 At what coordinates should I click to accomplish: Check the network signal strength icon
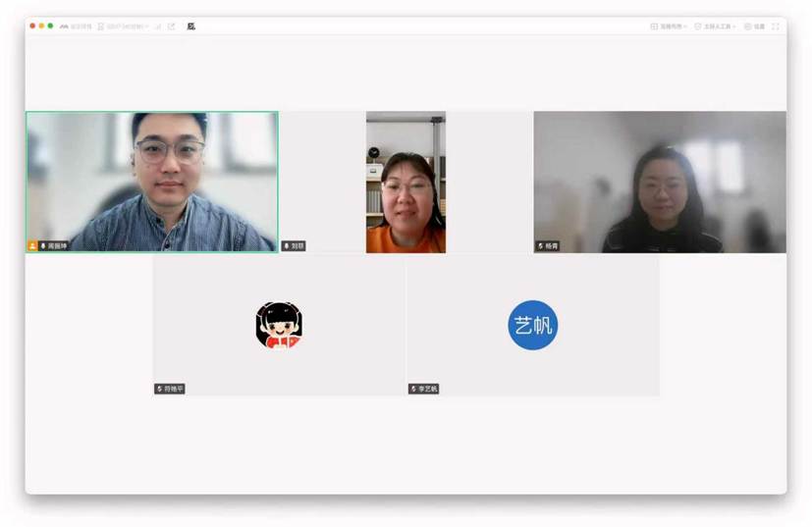pos(158,26)
